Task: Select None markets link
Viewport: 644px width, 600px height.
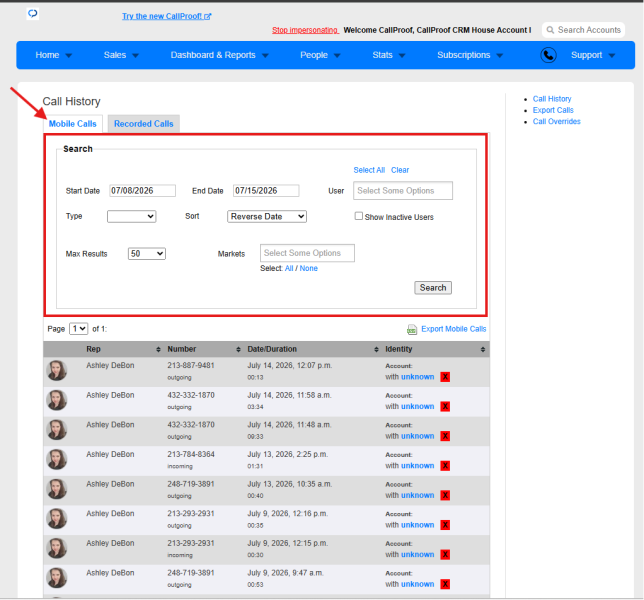Action: pos(308,268)
